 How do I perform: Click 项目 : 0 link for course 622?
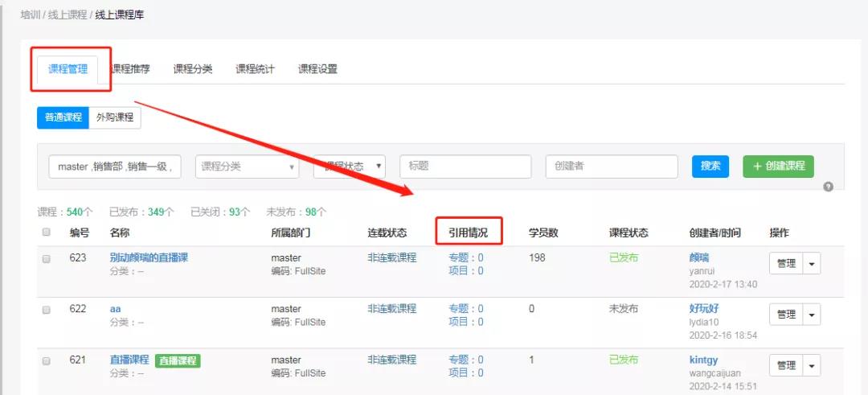[x=466, y=322]
